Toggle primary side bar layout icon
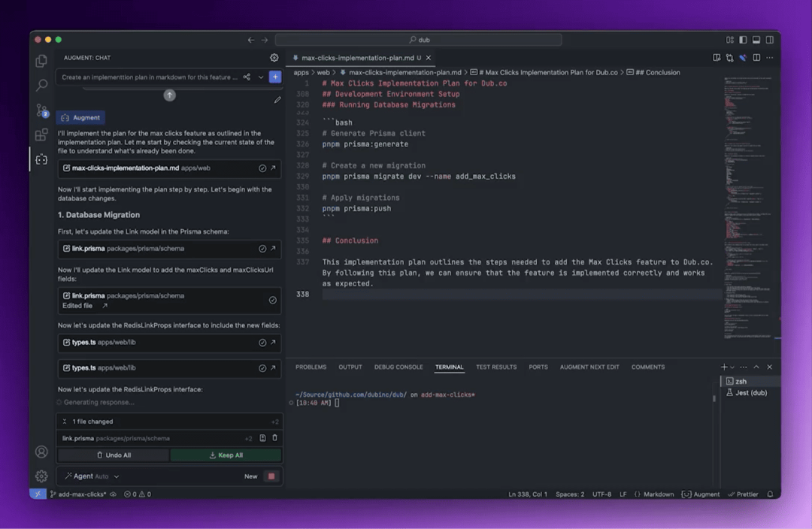 click(743, 40)
